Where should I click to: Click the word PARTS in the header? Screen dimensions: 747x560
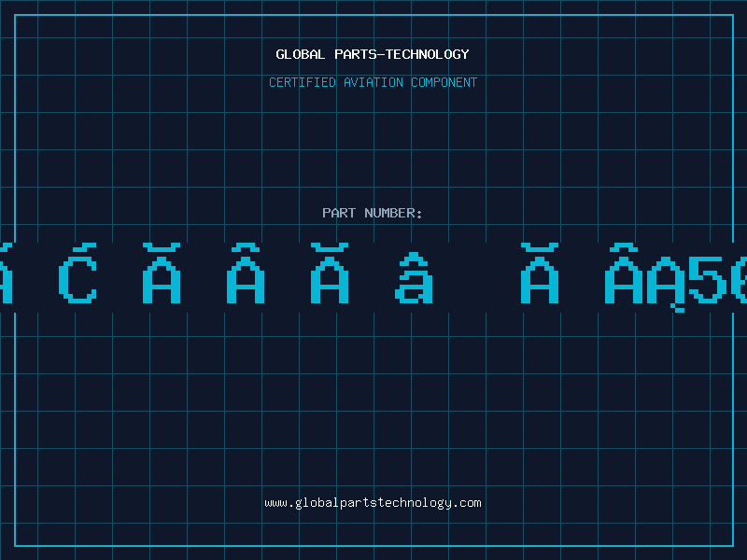point(355,54)
